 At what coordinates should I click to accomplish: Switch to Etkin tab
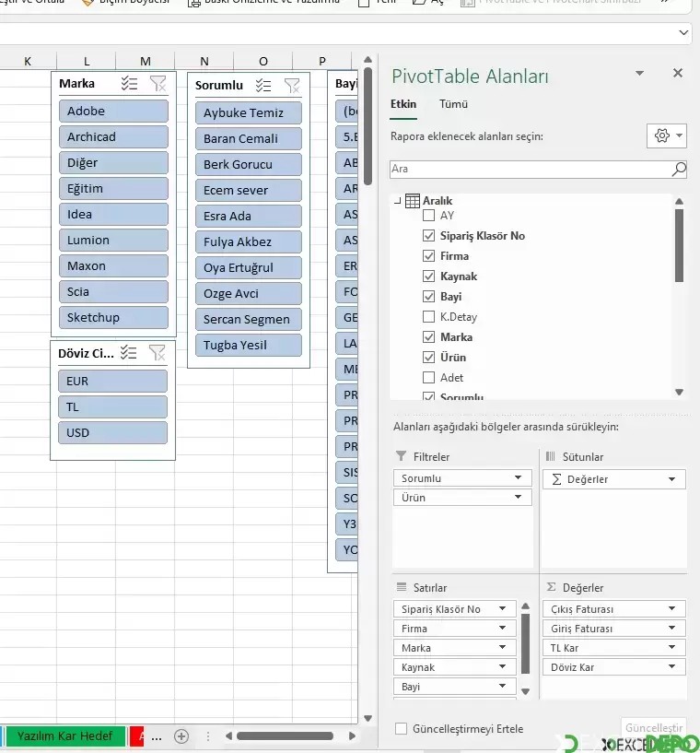(x=403, y=104)
